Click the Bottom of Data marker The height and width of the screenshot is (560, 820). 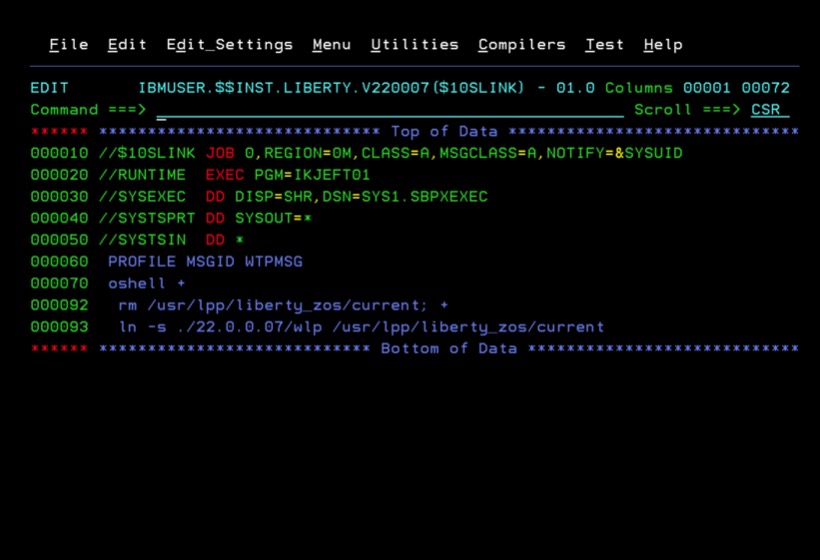click(449, 349)
